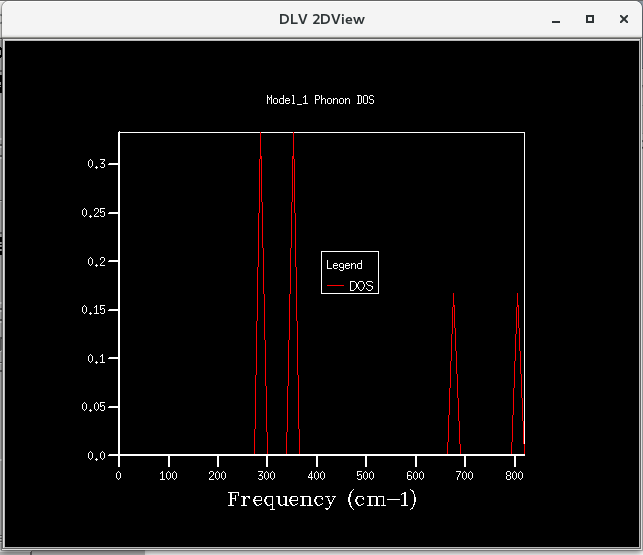
Task: Click the 0.25 y-axis tick label
Action: click(93, 213)
